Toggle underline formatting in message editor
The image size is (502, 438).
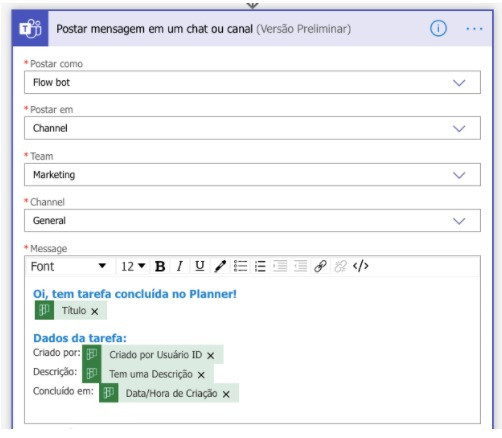(200, 266)
